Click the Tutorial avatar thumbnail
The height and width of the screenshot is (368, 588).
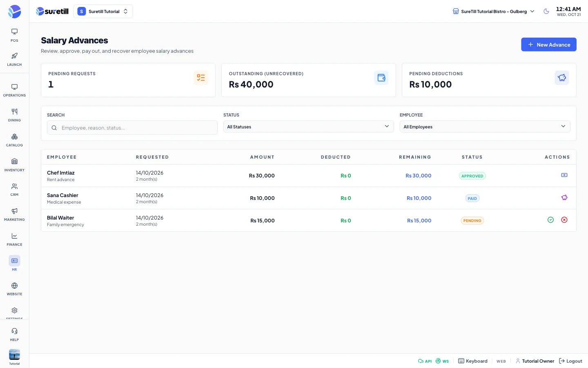point(14,355)
